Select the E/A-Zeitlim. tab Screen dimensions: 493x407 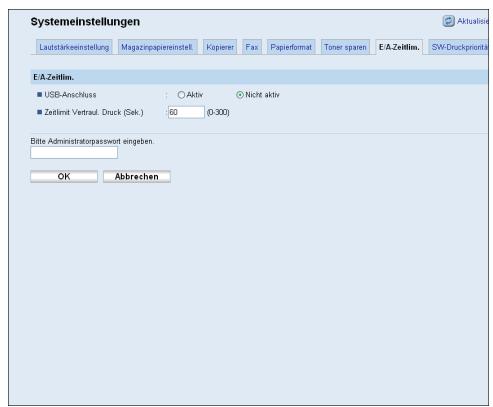tap(399, 47)
